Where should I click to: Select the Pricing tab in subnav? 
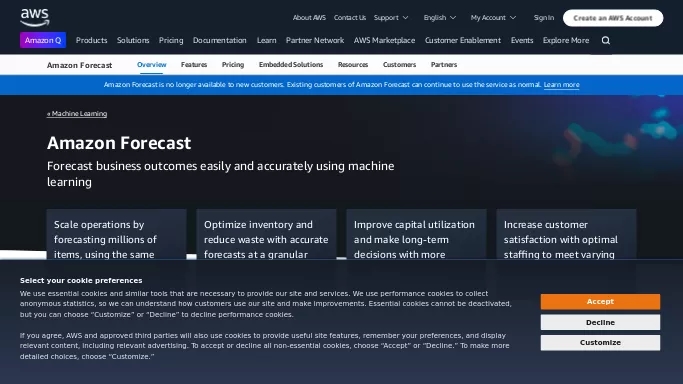pos(233,64)
